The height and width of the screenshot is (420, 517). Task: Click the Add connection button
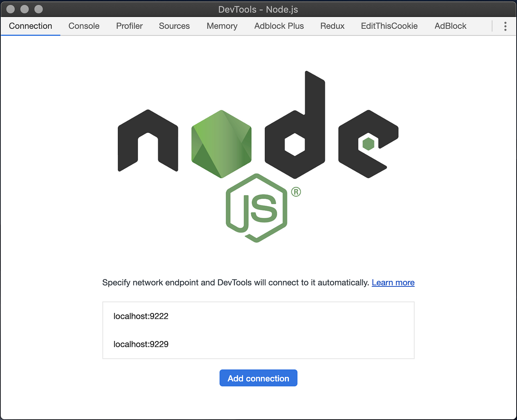(258, 378)
